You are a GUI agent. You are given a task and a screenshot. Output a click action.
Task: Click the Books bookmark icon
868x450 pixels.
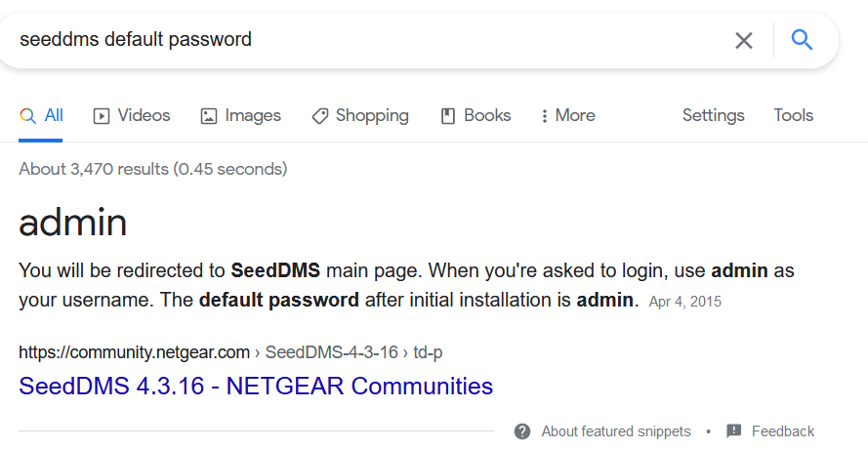[x=448, y=116]
